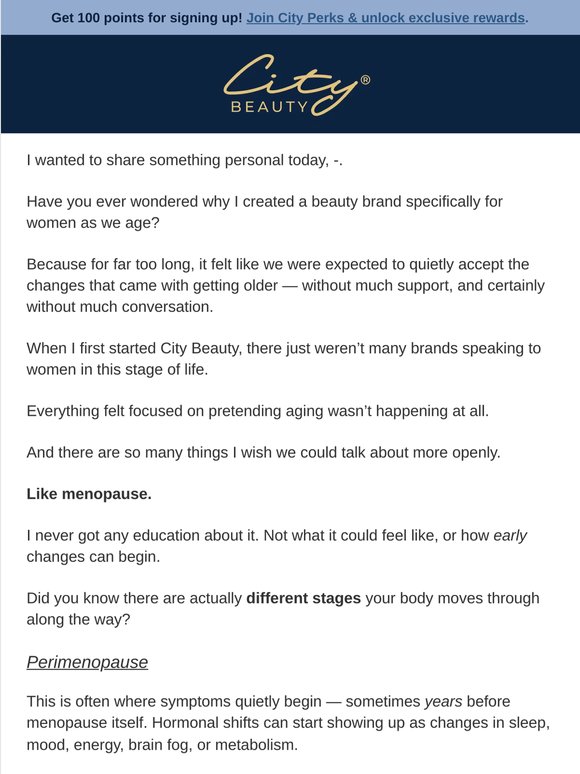This screenshot has height=774, width=580.
Task: Click the italic word 'early'
Action: point(510,535)
